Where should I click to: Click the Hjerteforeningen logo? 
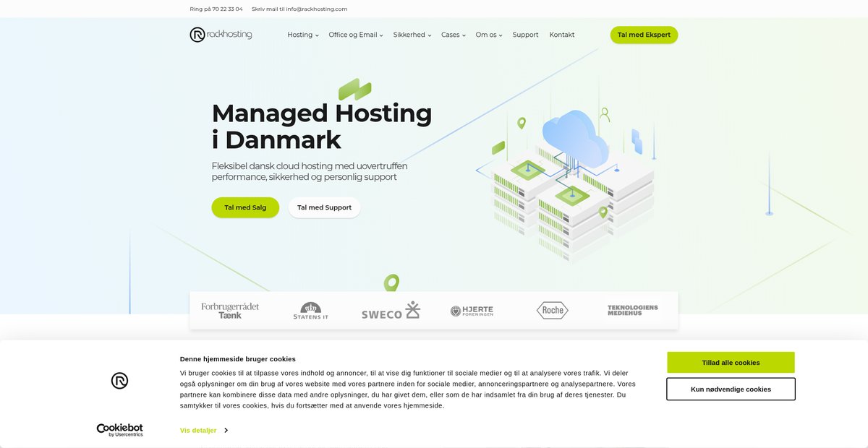tap(472, 311)
